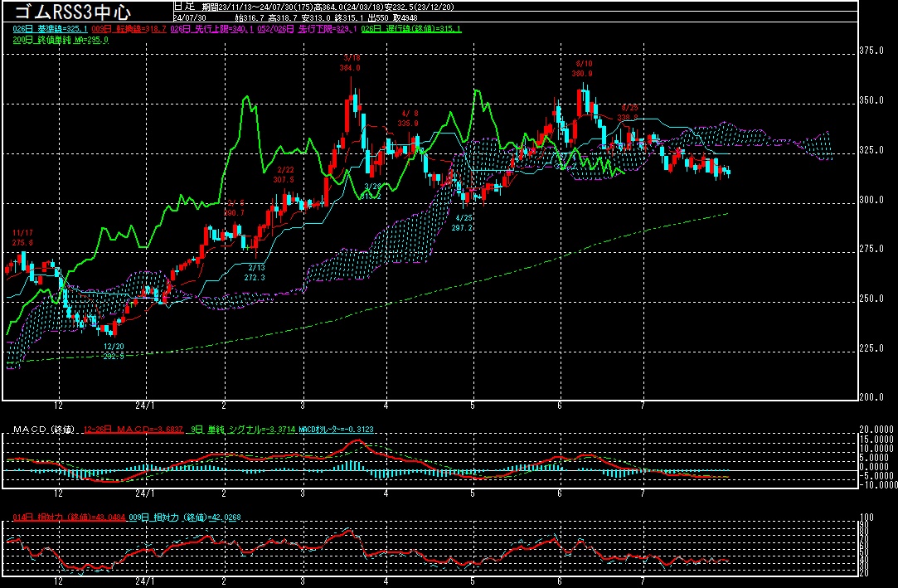
Task: Click the 4/25 297.2 low annotation
Action: pyautogui.click(x=463, y=223)
